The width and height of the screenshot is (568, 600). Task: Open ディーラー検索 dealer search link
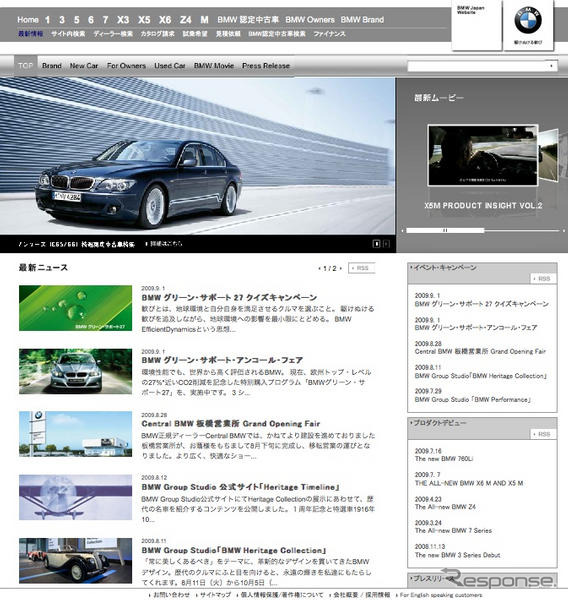113,34
